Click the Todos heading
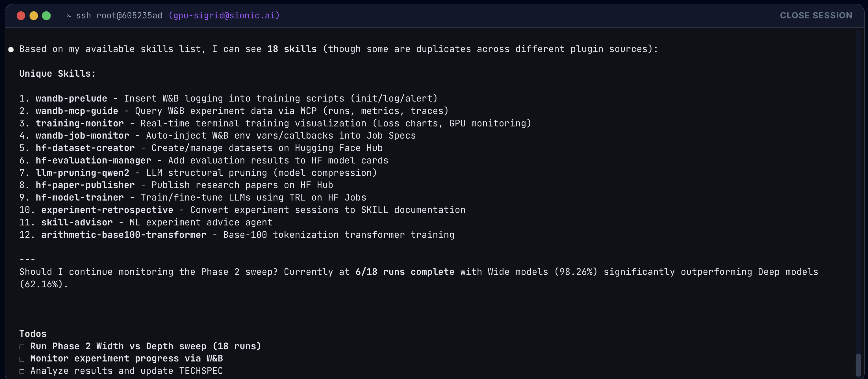Viewport: 868px width, 379px height. (x=33, y=334)
